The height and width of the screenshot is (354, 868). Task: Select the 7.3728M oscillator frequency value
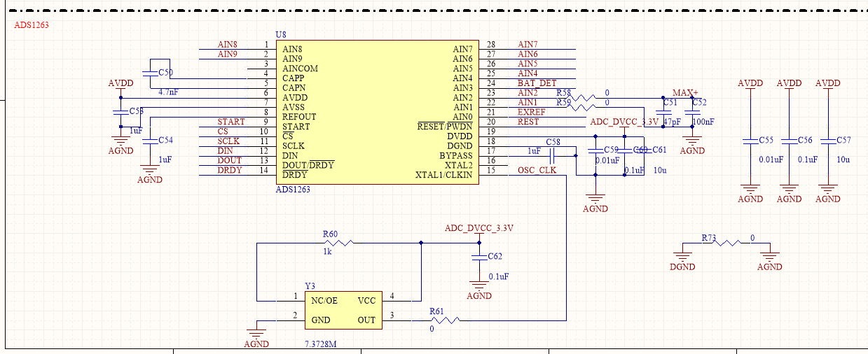(321, 345)
